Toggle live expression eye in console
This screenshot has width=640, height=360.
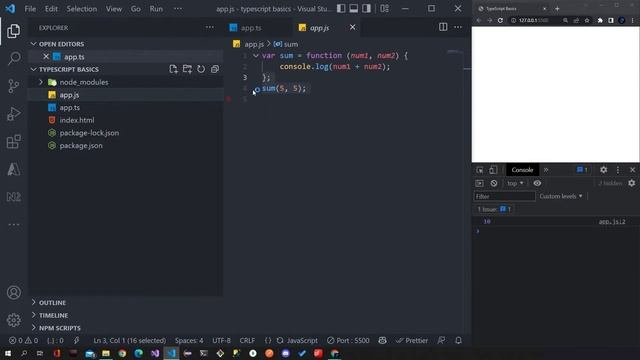point(537,183)
